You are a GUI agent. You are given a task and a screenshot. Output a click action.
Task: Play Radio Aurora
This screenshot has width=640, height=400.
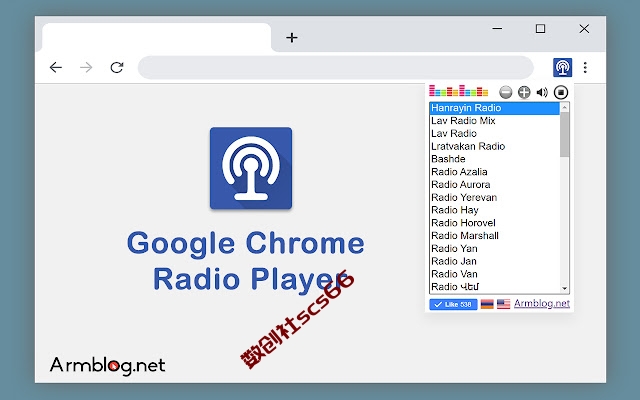pyautogui.click(x=495, y=184)
